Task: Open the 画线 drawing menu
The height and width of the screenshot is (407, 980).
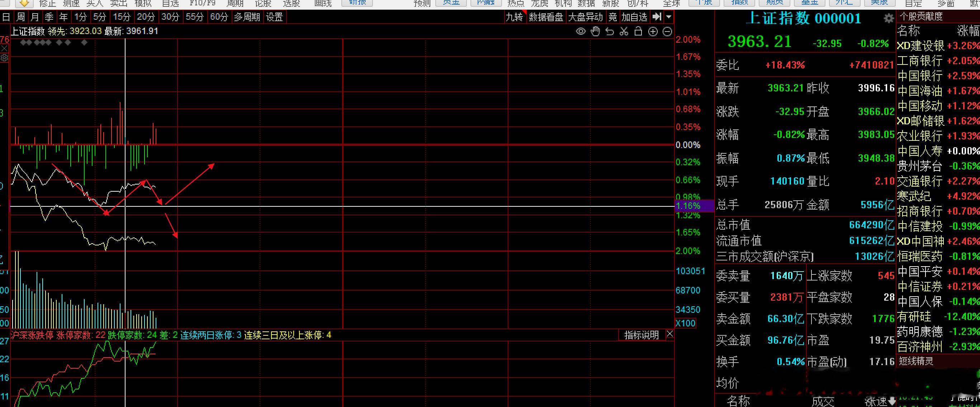Action: pos(323,4)
